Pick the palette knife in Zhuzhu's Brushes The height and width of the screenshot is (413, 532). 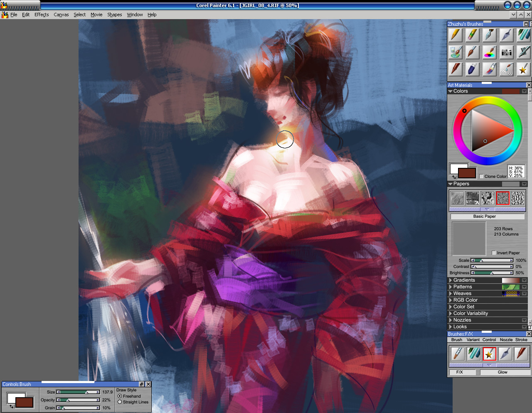tap(506, 35)
